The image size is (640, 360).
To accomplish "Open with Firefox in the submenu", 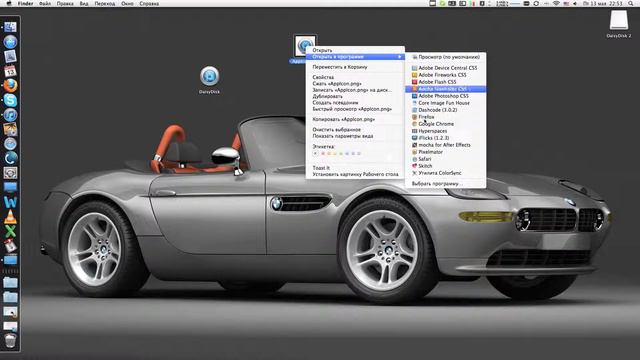I will (446, 117).
